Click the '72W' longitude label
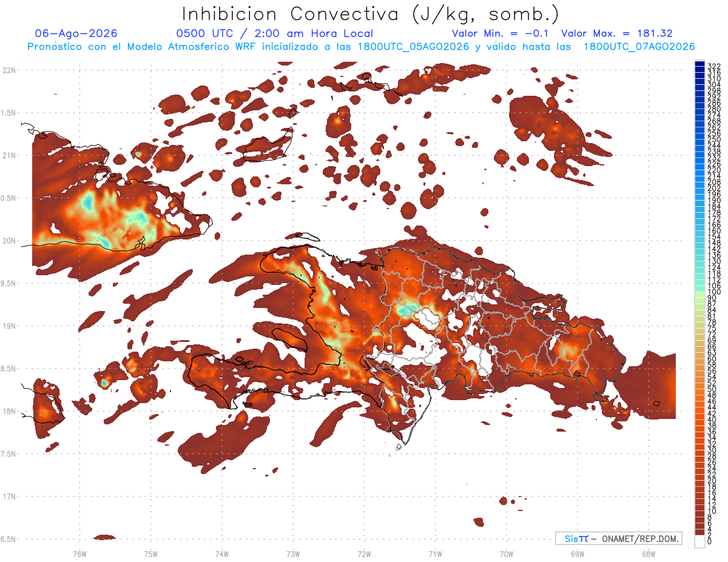The width and height of the screenshot is (728, 562). (x=364, y=554)
